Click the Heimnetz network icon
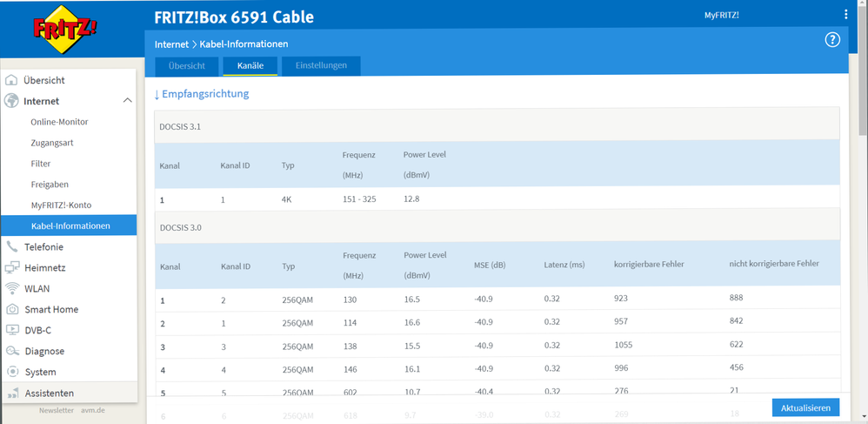This screenshot has height=424, width=868. click(12, 268)
